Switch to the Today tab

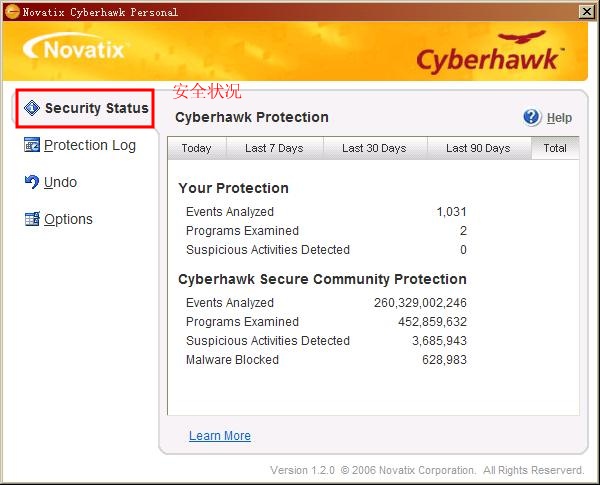197,148
